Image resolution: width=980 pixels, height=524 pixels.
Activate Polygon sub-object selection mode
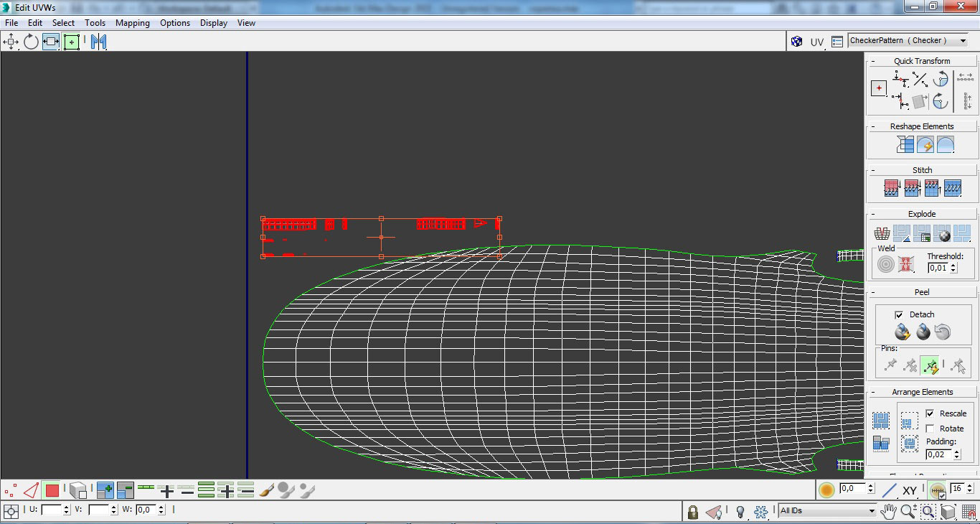click(x=52, y=491)
